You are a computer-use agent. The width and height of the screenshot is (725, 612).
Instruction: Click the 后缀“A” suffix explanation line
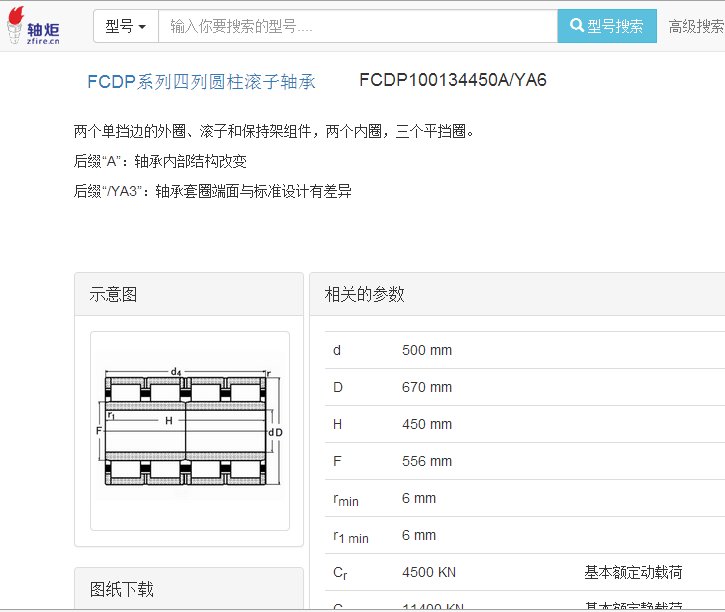160,161
